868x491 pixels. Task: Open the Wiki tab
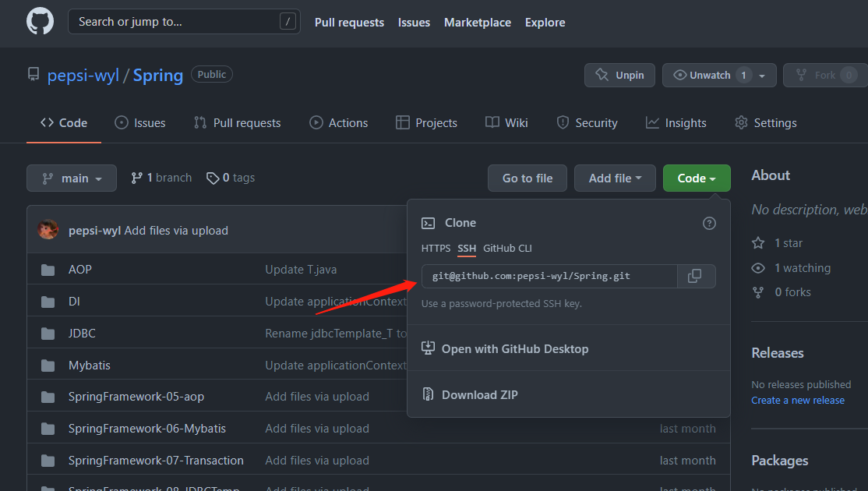point(506,123)
